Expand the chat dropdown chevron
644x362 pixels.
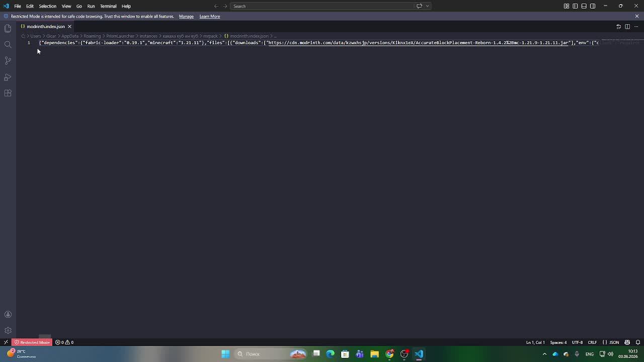[x=427, y=6]
